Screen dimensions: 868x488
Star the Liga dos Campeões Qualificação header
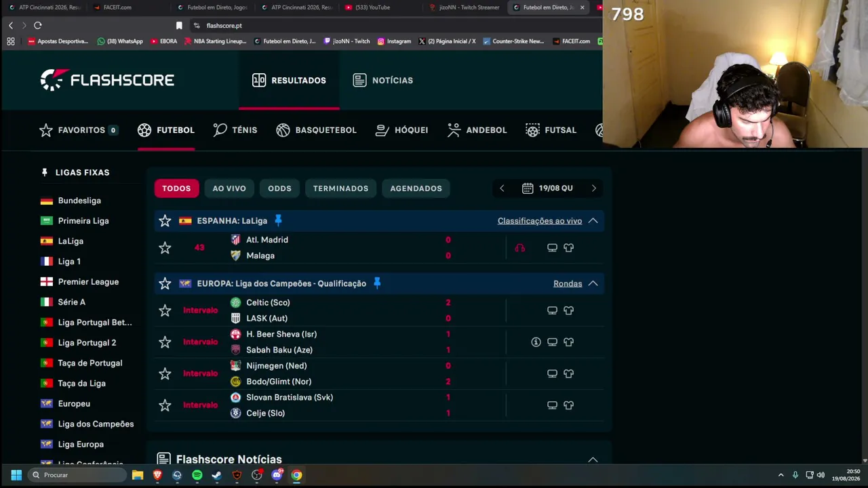[165, 284]
